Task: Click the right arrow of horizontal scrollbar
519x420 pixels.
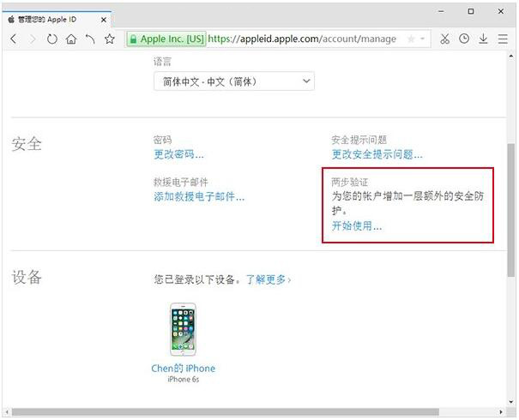Action: tap(501, 412)
